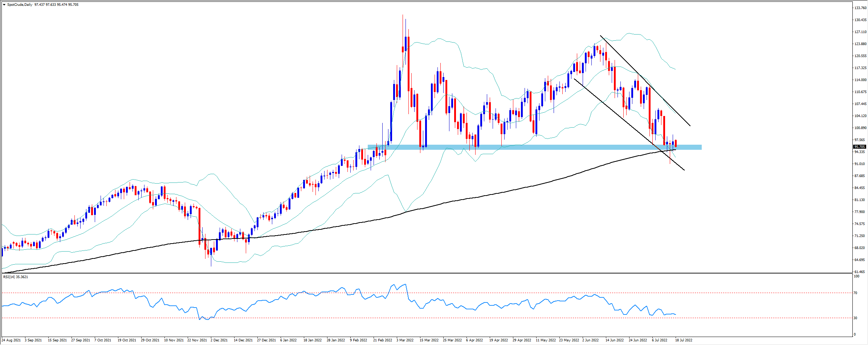This screenshot has height=345, width=868.
Task: Click the 97.565 price axis value
Action: 859,140
